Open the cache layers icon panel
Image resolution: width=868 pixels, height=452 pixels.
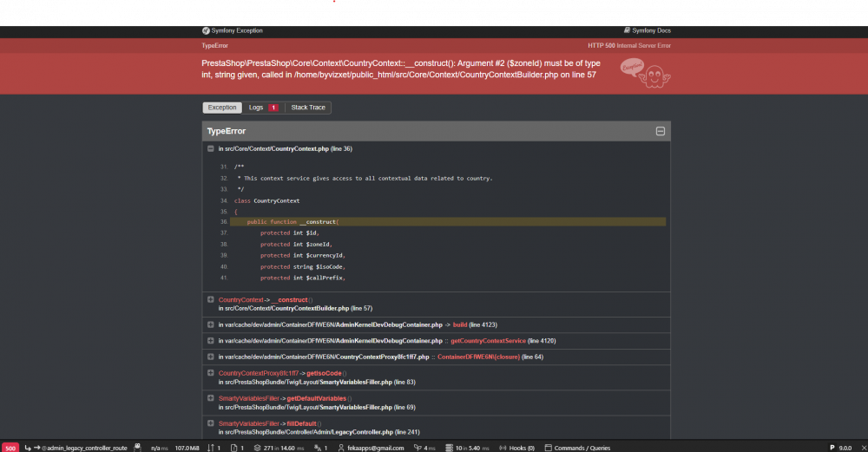[257, 448]
